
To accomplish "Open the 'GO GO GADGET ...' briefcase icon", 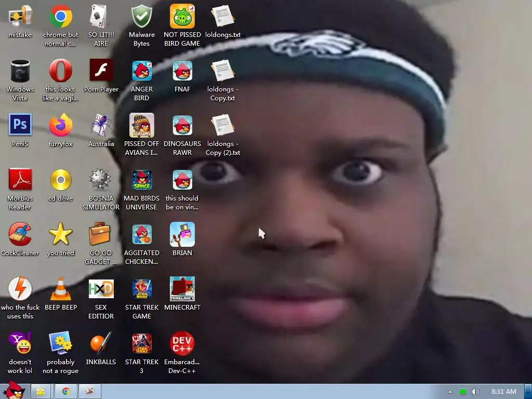I will 99,234.
